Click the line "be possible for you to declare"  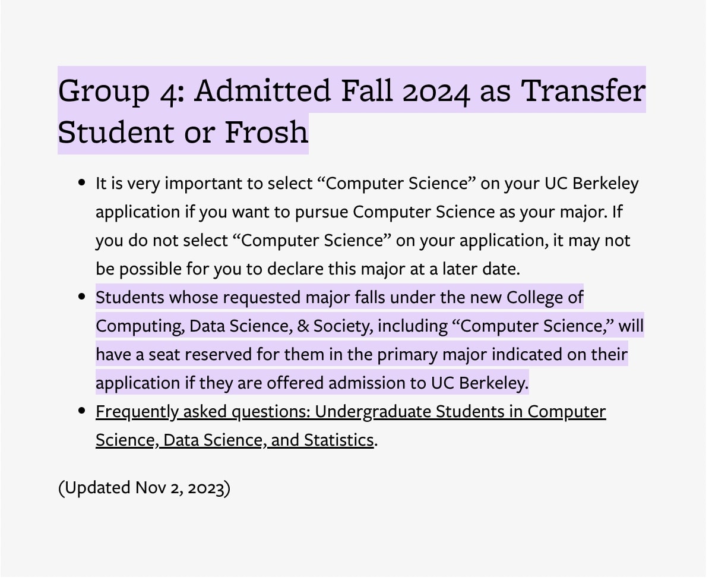(x=308, y=269)
